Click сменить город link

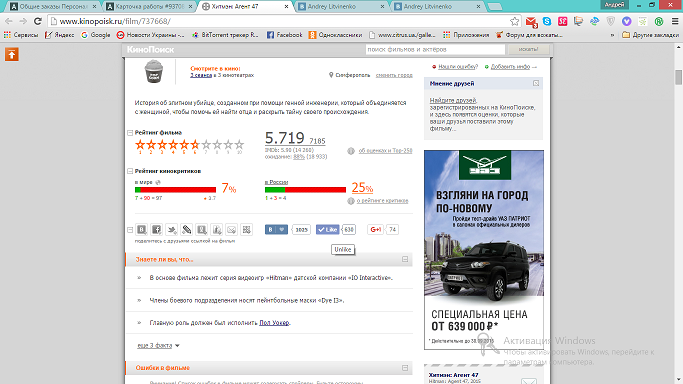pos(394,75)
